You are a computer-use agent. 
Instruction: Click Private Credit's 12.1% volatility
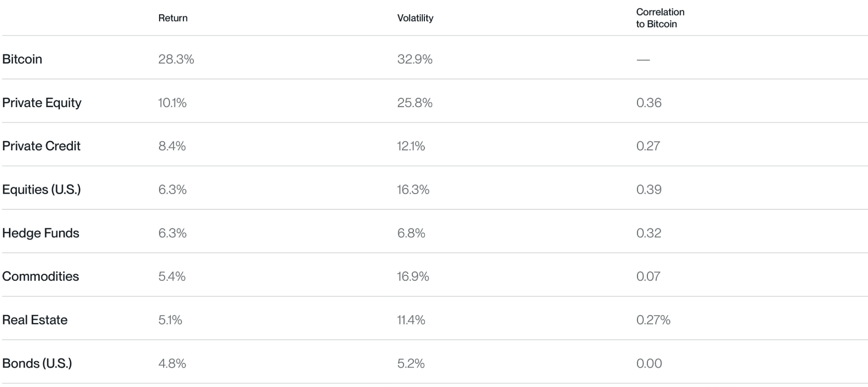[411, 146]
